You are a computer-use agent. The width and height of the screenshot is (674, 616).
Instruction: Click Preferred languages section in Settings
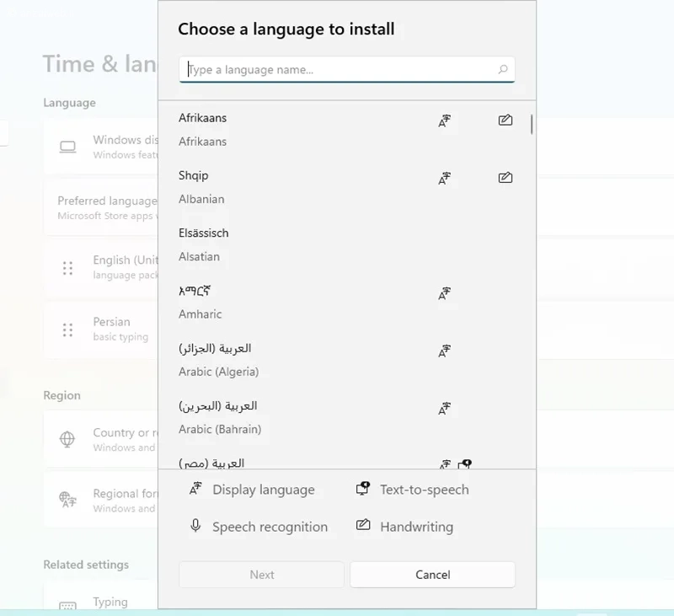(101, 208)
